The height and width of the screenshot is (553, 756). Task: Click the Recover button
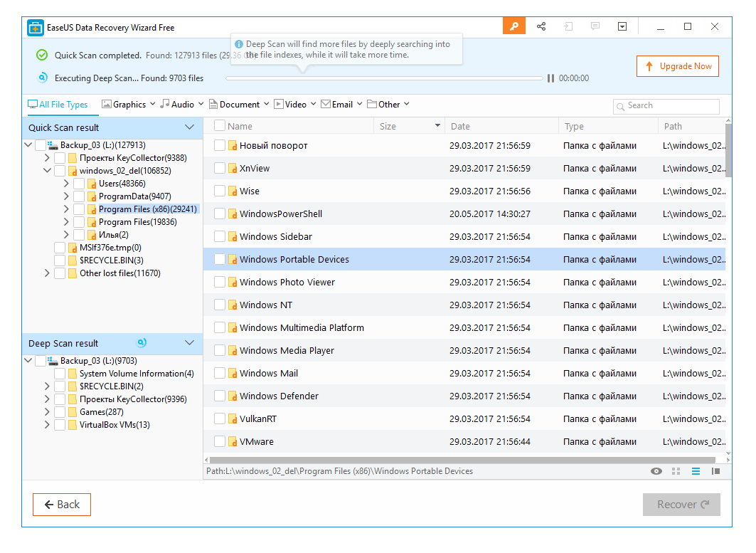[x=681, y=505]
